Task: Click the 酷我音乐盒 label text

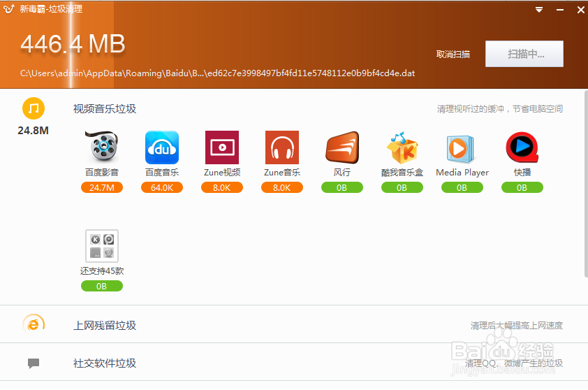Action: [402, 173]
